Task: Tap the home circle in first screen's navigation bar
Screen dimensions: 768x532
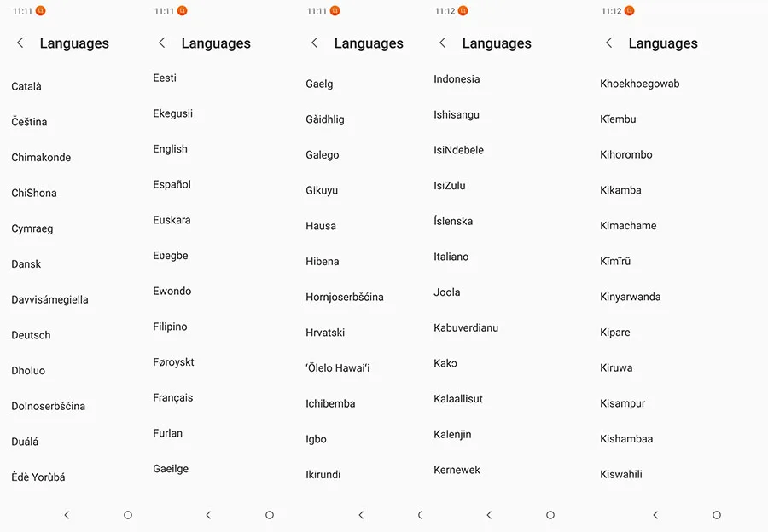Action: [x=128, y=515]
